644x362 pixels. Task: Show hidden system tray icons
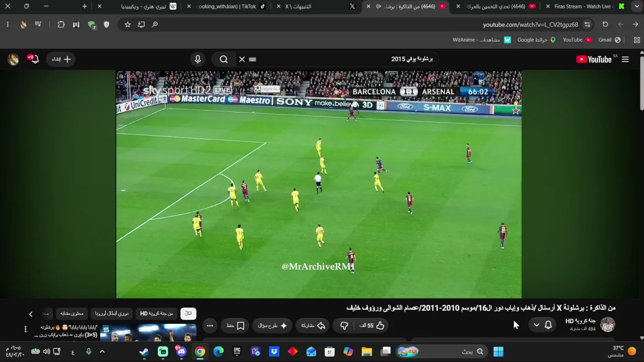[102, 351]
